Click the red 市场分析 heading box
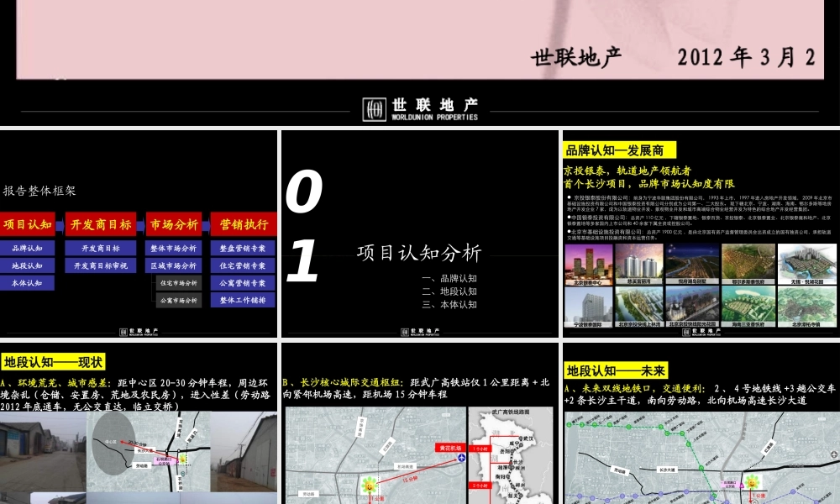 pyautogui.click(x=174, y=224)
